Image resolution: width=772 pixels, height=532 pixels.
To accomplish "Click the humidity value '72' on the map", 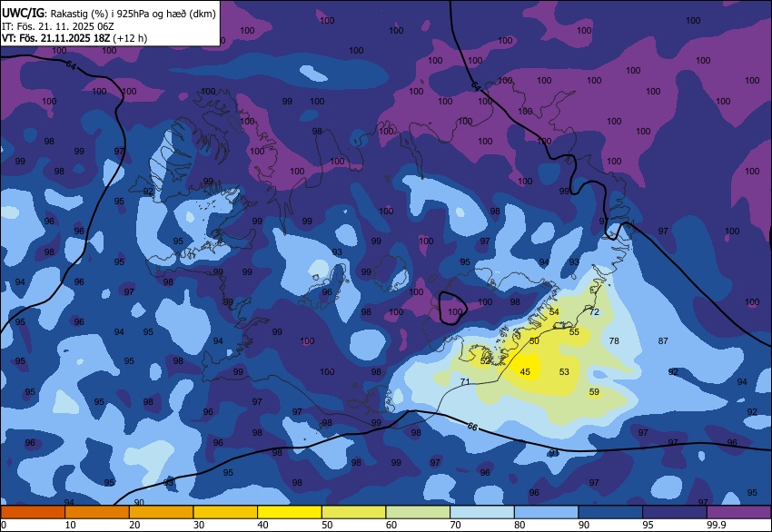I will [594, 311].
